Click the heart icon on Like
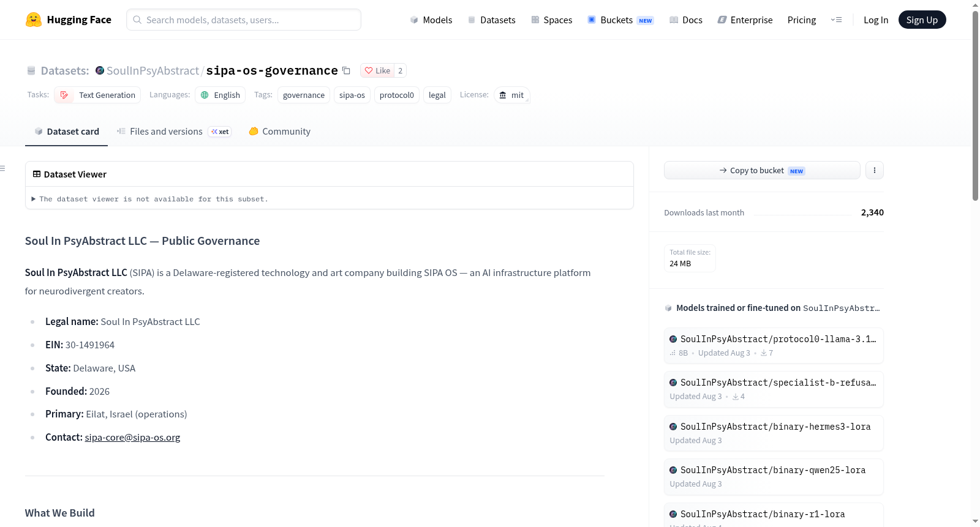 point(369,70)
